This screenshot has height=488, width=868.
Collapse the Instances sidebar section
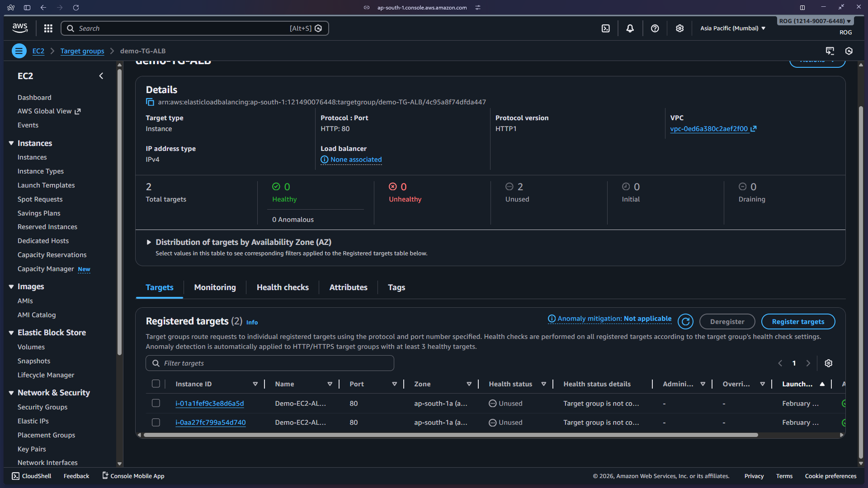tap(11, 143)
